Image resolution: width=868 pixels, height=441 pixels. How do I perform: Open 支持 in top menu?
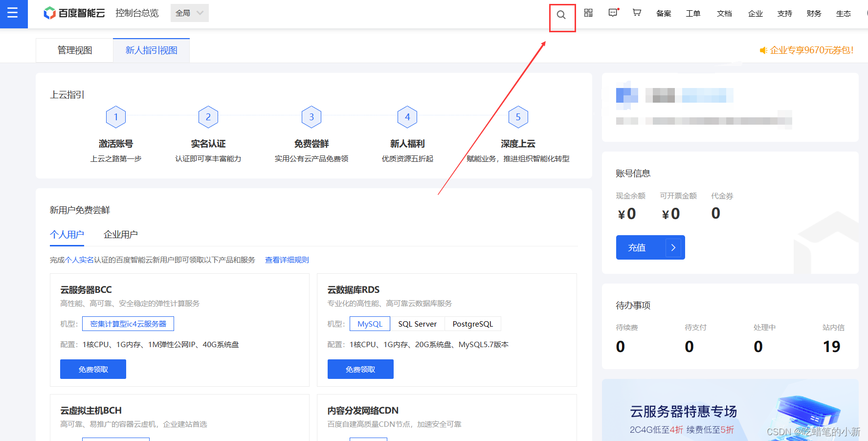pyautogui.click(x=785, y=13)
